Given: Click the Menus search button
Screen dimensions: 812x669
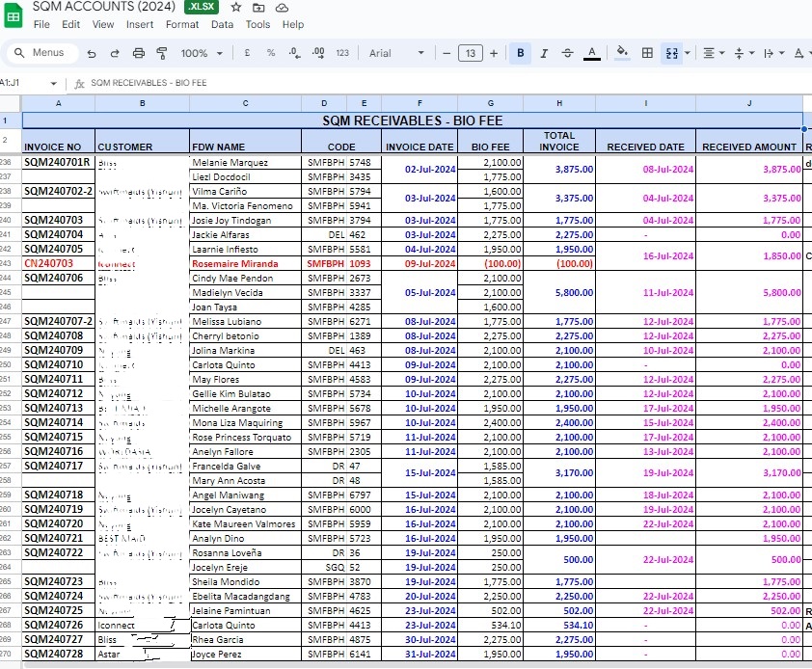Looking at the screenshot, I should point(39,53).
